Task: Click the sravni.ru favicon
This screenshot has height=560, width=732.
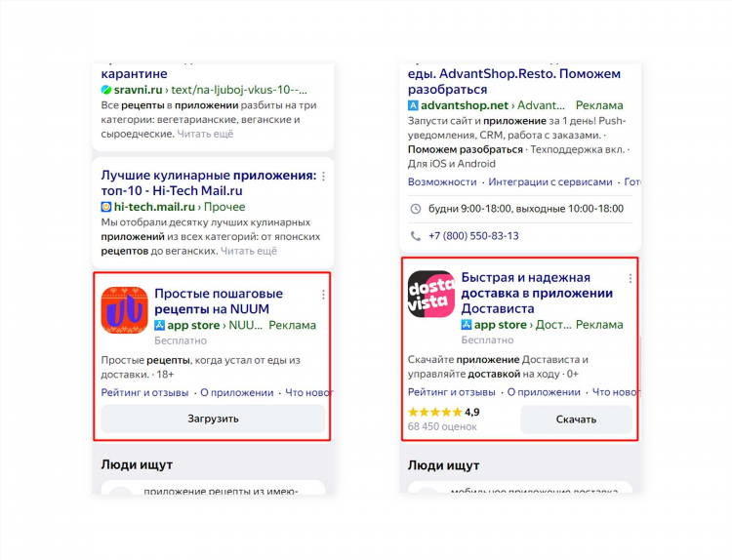Action: coord(106,90)
